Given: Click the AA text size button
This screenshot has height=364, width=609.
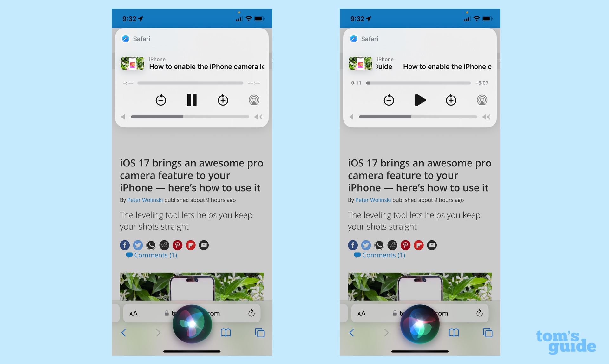Looking at the screenshot, I should pos(134,313).
